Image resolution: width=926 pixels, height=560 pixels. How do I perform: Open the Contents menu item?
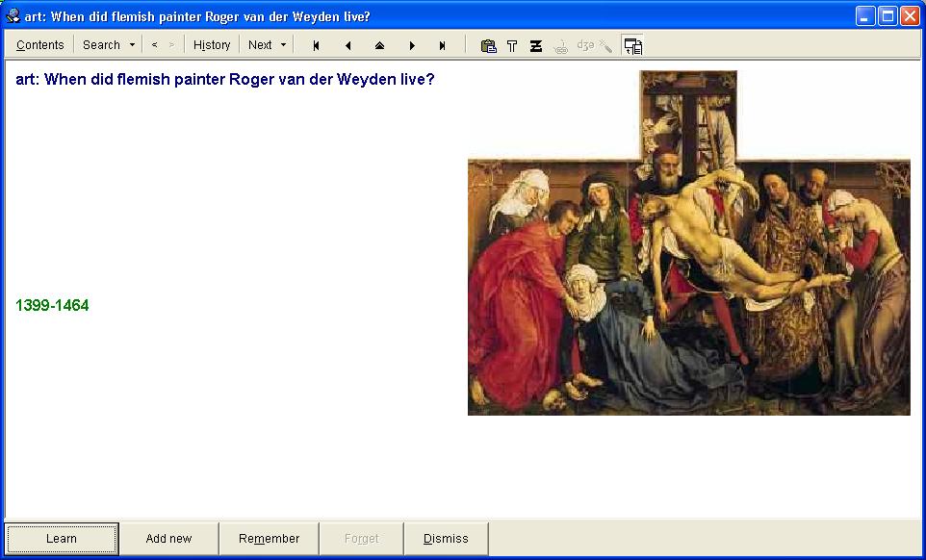[x=40, y=45]
